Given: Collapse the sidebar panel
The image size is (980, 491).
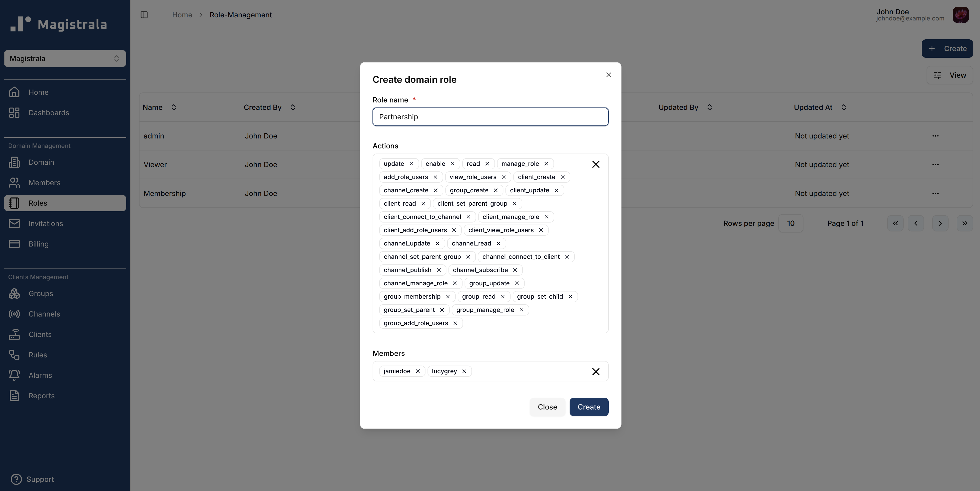Looking at the screenshot, I should click(144, 15).
